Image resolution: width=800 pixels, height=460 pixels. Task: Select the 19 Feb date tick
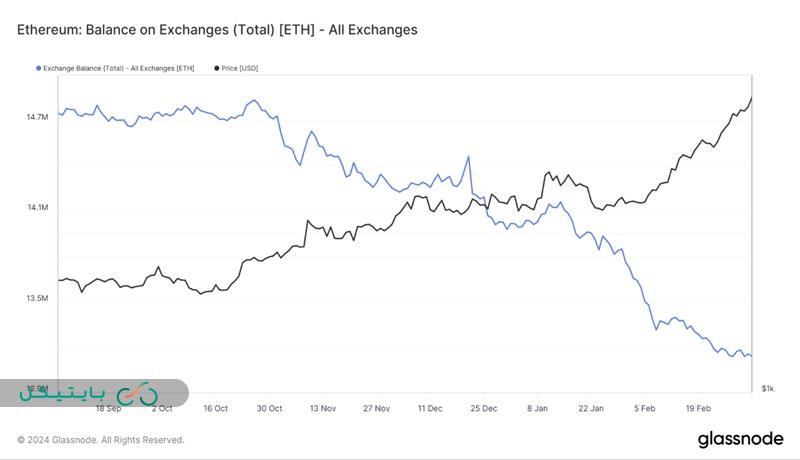[x=699, y=408]
